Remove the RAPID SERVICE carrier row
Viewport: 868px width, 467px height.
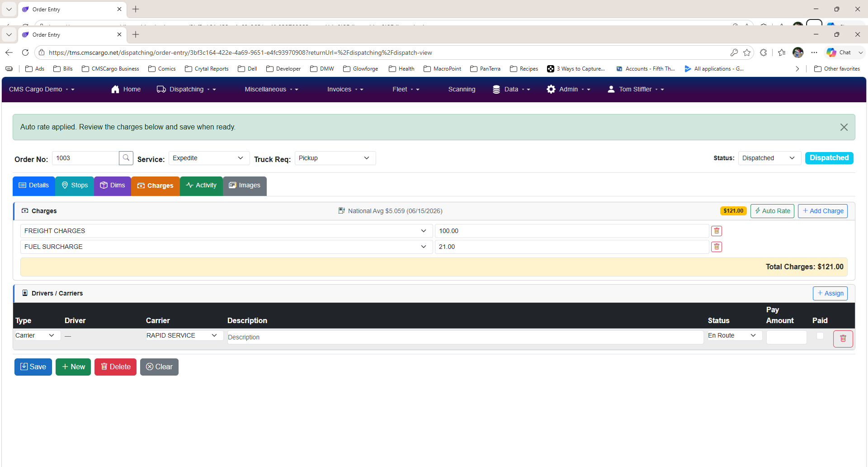point(843,338)
